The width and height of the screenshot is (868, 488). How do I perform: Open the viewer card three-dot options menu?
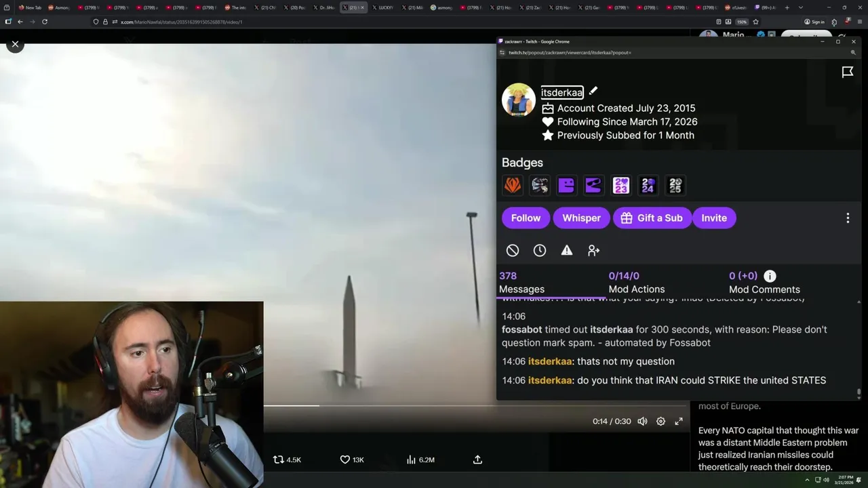pos(848,218)
